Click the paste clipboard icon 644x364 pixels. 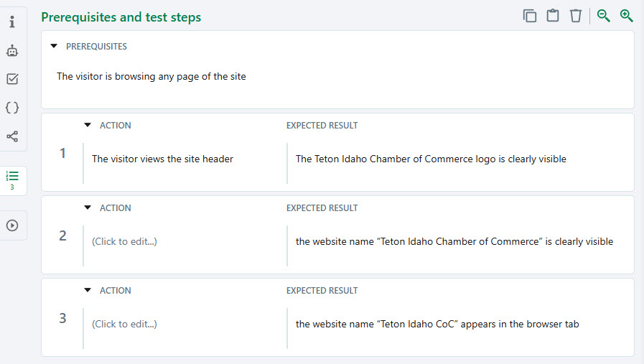point(553,16)
